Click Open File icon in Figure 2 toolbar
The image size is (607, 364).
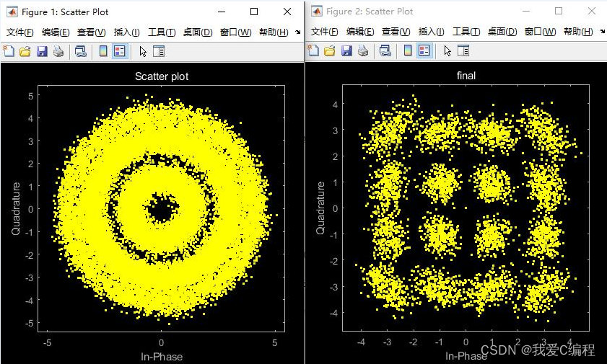pyautogui.click(x=330, y=50)
